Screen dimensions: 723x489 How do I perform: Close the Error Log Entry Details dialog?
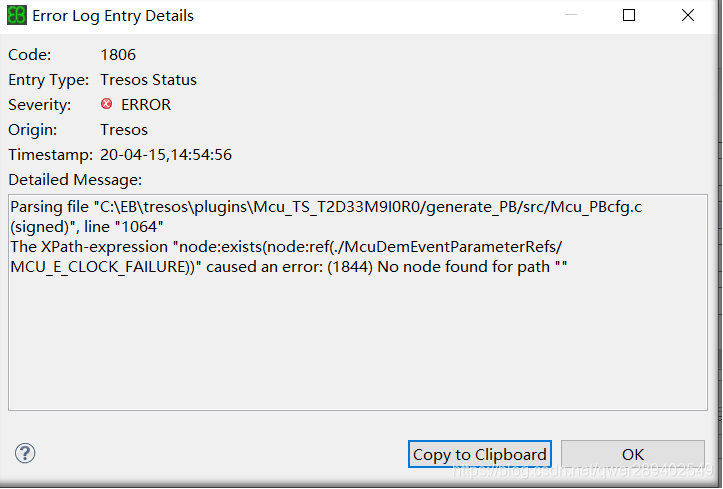point(687,15)
